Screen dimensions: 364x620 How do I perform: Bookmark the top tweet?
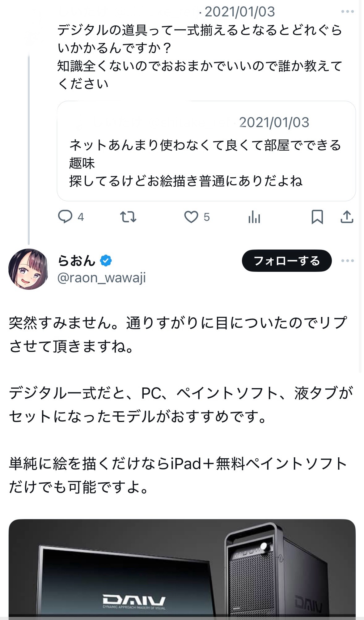coord(317,217)
